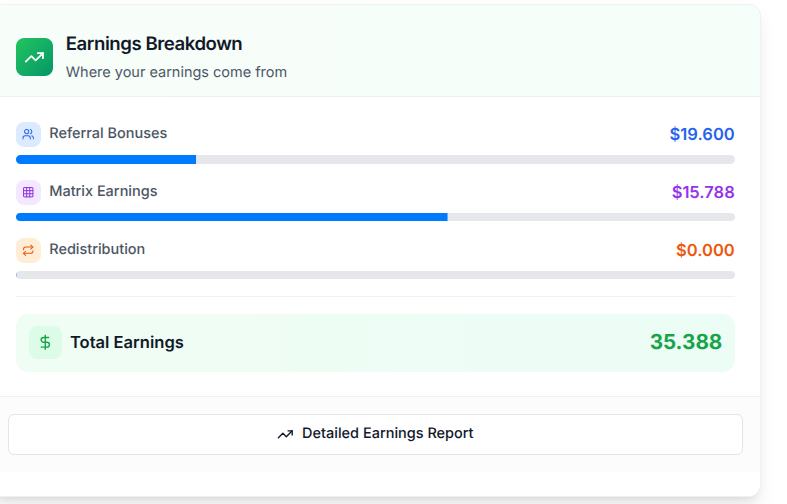The width and height of the screenshot is (787, 504).
Task: Click the trend arrow icon in report button
Action: point(285,434)
